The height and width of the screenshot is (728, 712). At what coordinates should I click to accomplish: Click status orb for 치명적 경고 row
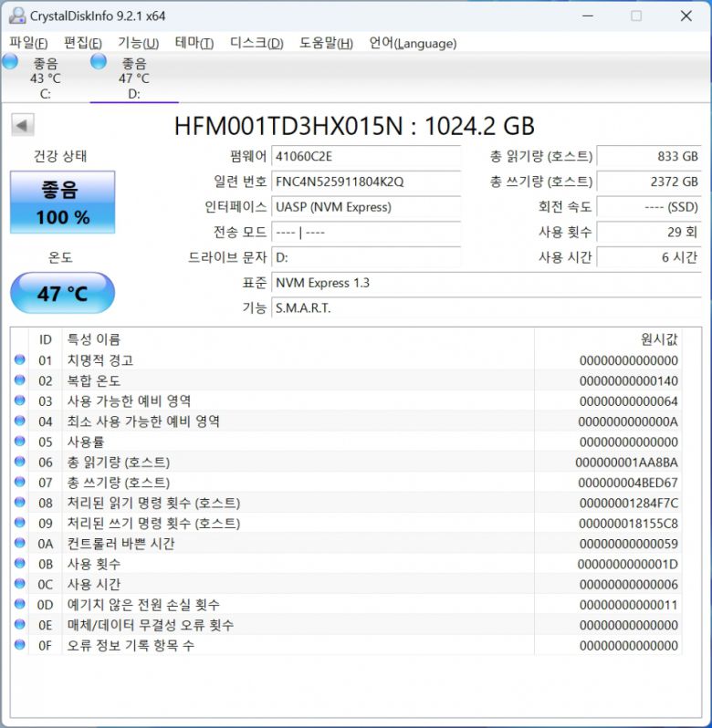[20, 360]
